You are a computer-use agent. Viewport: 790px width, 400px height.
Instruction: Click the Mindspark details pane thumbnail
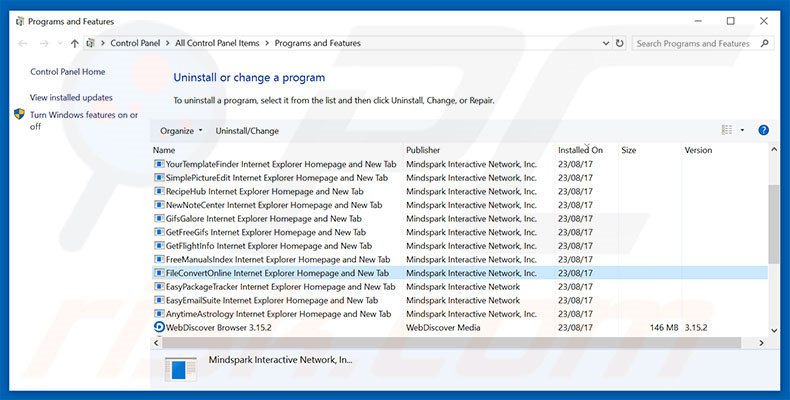pyautogui.click(x=181, y=369)
